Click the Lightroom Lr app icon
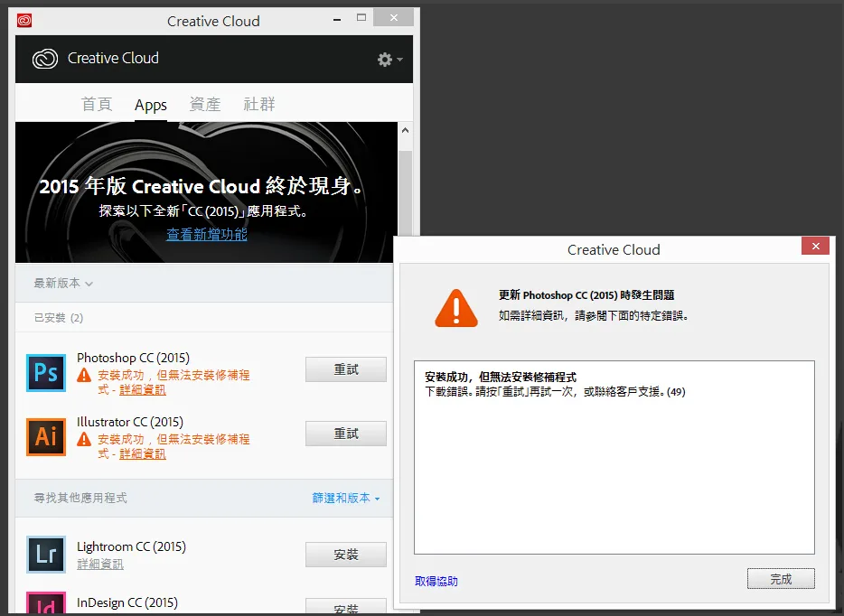 46,555
